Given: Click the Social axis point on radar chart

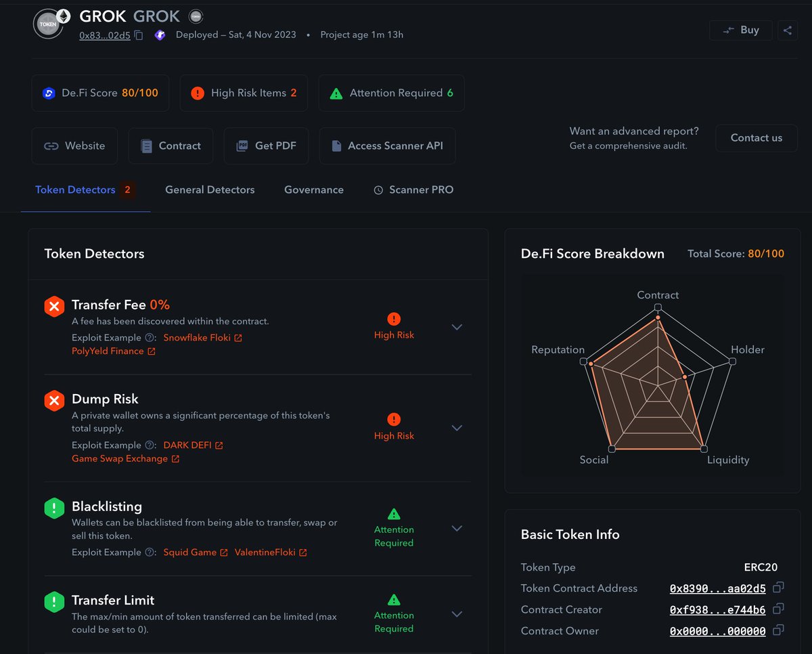Looking at the screenshot, I should coord(612,448).
